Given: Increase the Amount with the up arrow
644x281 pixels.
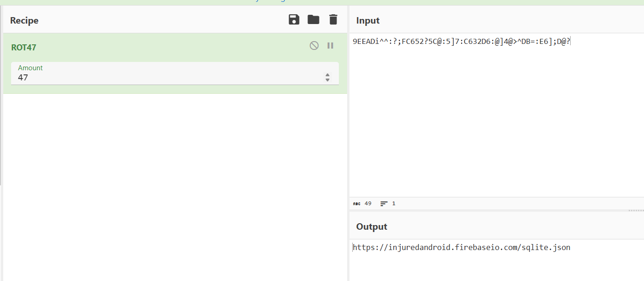Looking at the screenshot, I should 327,75.
